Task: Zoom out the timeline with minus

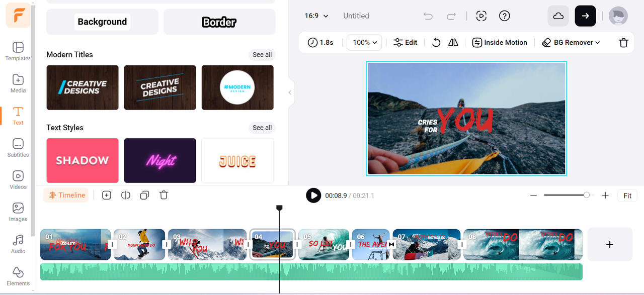Action: coord(534,195)
